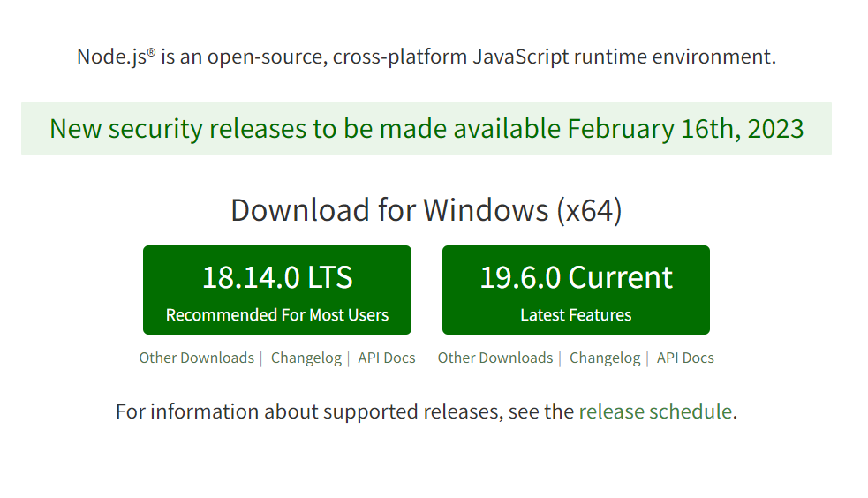Open the security releases announcement banner
This screenshot has height=498, width=868.
(426, 128)
